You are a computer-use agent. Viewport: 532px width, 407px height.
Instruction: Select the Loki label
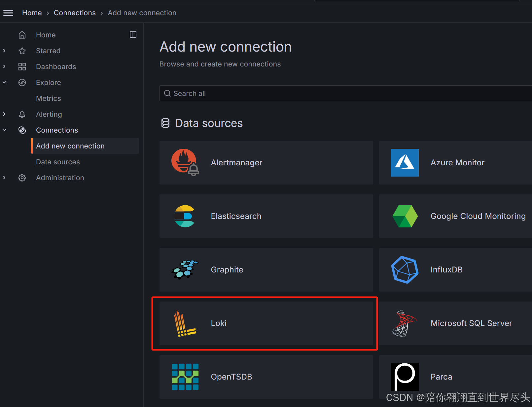point(219,323)
